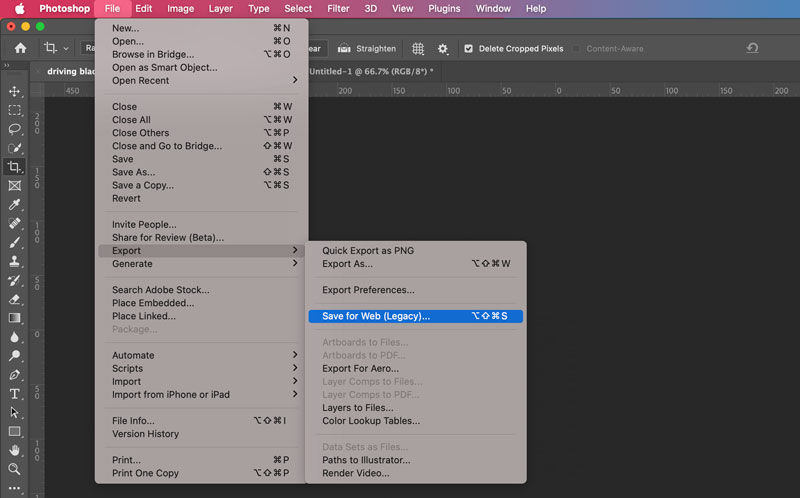Viewport: 800px width, 498px height.
Task: Choose Layers to Files...
Action: [x=415, y=408]
